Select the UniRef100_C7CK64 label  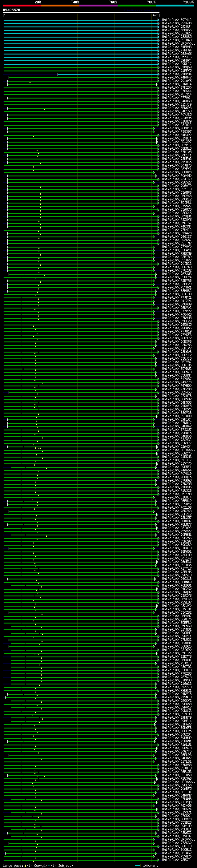(x=177, y=816)
